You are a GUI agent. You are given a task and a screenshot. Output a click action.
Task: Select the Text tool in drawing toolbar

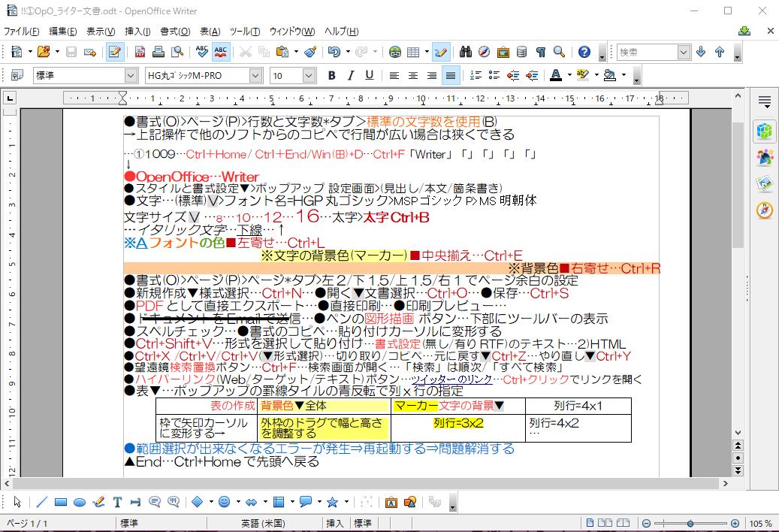coord(117,502)
